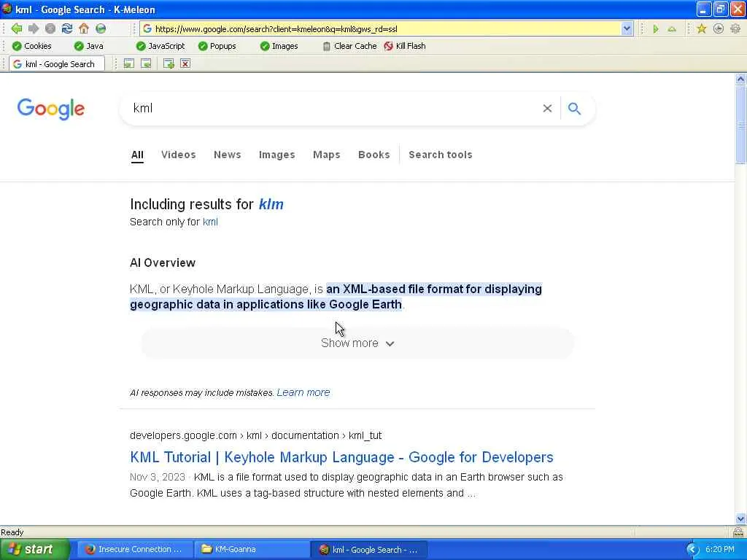Switch to the Videos tab
The width and height of the screenshot is (747, 560).
pyautogui.click(x=178, y=155)
